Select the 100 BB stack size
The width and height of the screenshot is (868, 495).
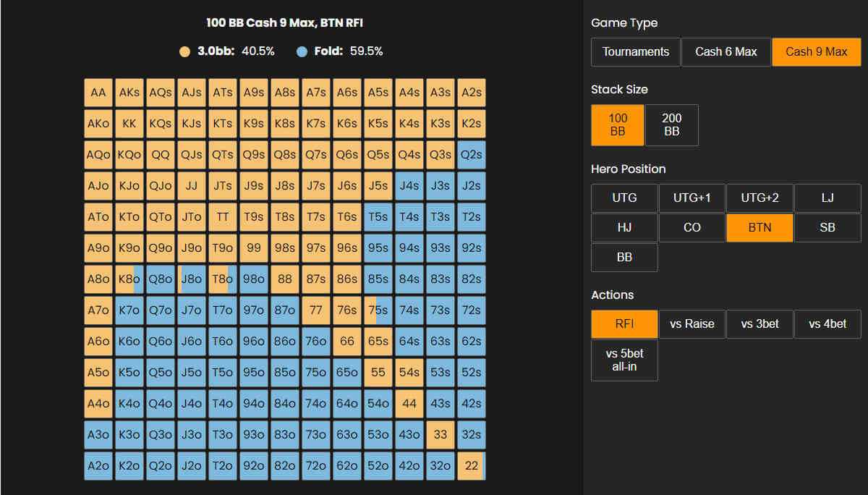tap(617, 125)
